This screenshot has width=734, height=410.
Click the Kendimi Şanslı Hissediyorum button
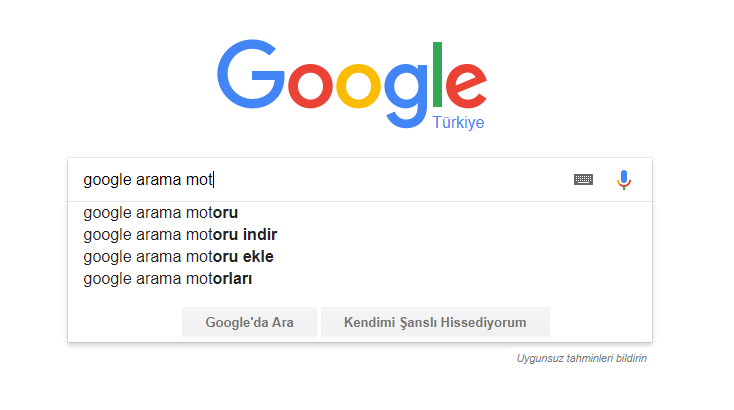click(435, 322)
